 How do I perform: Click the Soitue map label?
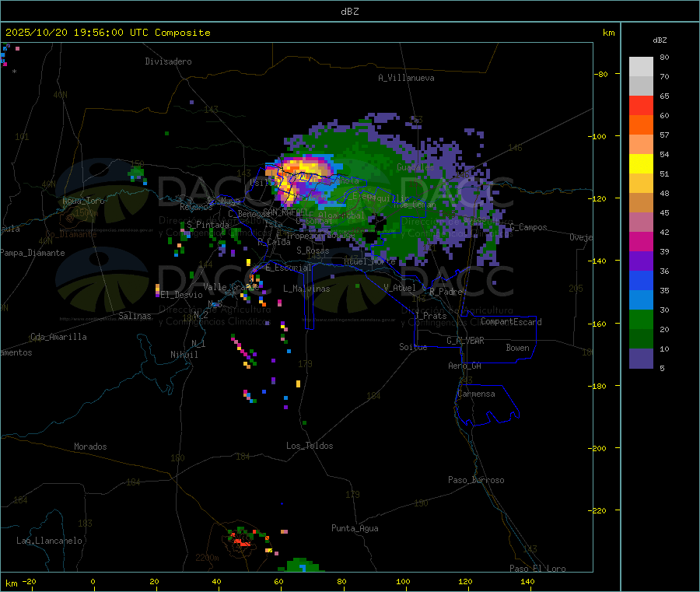413,346
